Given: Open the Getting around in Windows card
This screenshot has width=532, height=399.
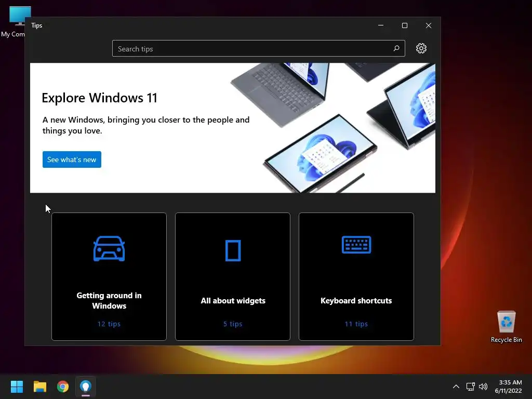Looking at the screenshot, I should pyautogui.click(x=109, y=276).
